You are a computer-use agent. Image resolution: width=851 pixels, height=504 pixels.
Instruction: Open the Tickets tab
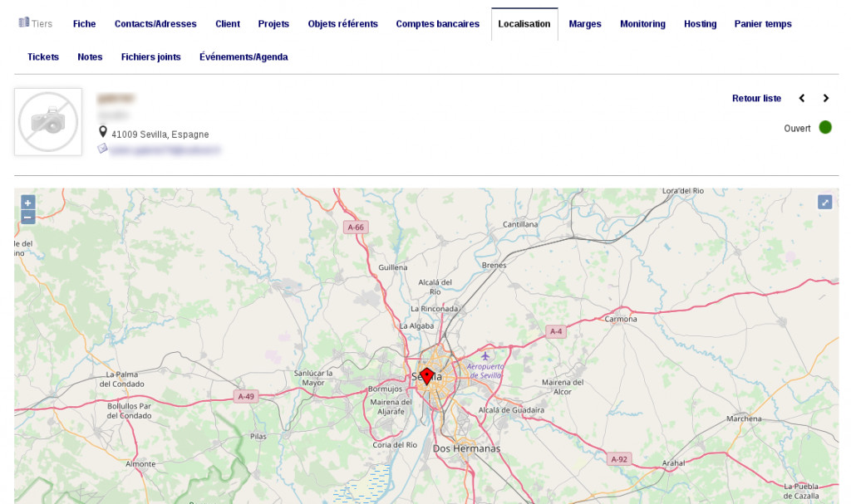point(43,57)
